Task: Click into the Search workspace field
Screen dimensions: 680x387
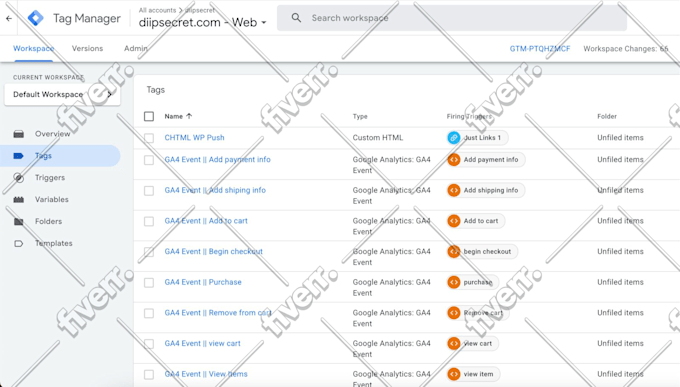Action: [452, 18]
